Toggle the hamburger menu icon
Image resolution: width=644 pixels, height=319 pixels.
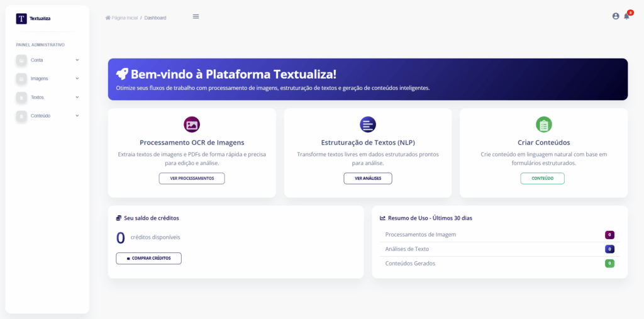[x=196, y=16]
